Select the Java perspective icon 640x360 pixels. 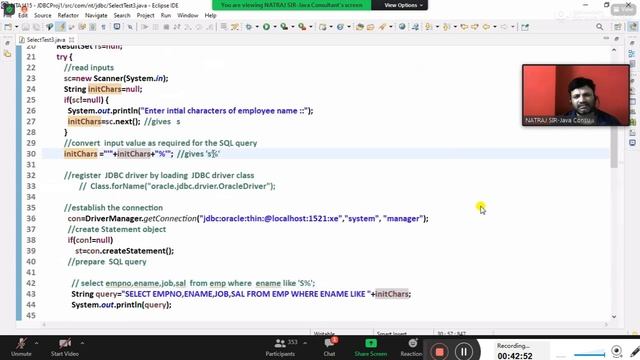point(632,27)
